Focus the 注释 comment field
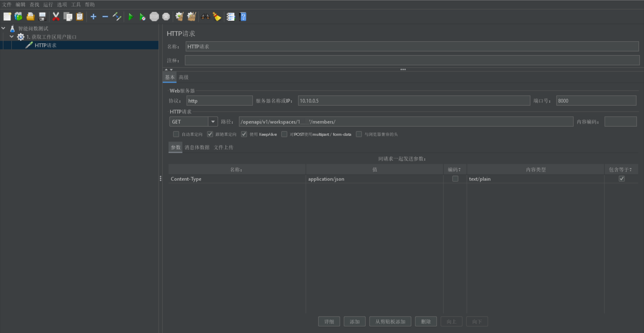This screenshot has width=644, height=333. [412, 60]
